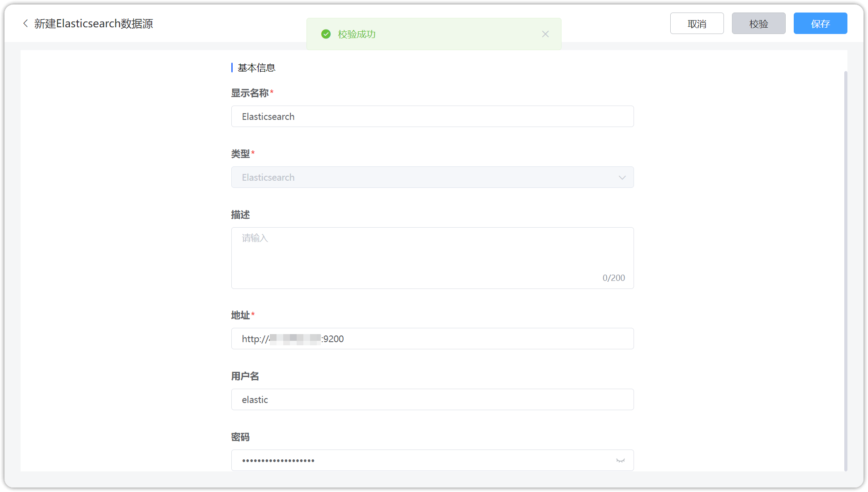Click the 类型 label

tap(240, 154)
